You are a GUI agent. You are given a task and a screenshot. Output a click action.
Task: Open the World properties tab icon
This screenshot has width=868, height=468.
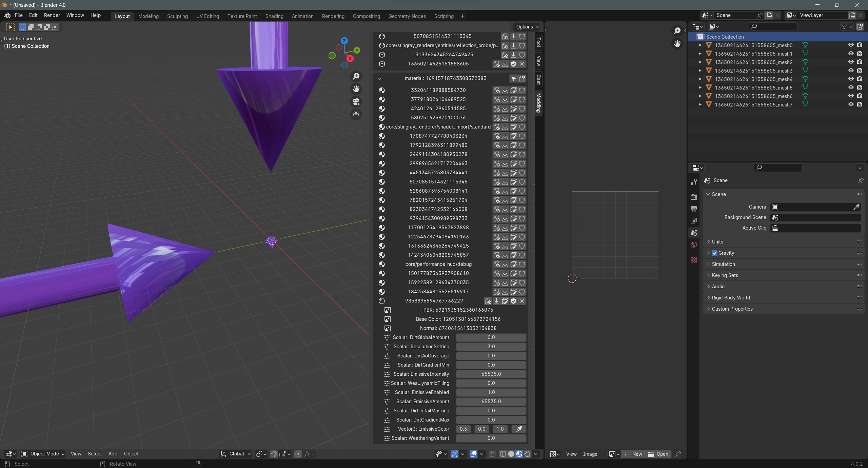click(x=694, y=245)
